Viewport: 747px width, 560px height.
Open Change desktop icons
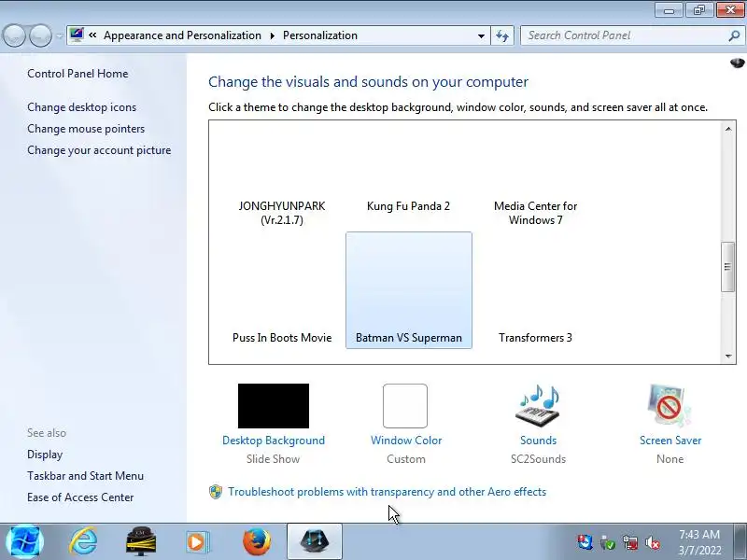pos(81,107)
